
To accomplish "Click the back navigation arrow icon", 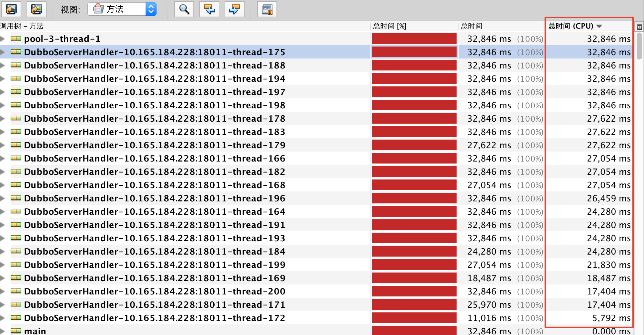I will pyautogui.click(x=209, y=9).
